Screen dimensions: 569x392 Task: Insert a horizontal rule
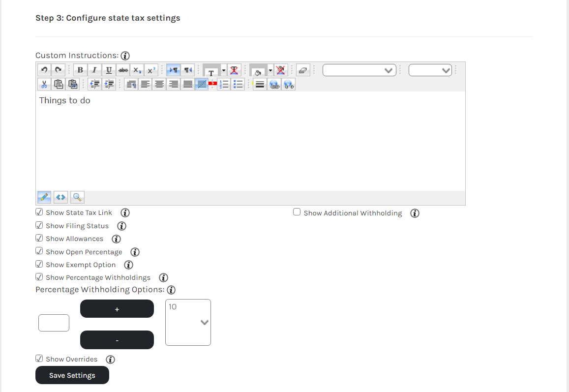[x=260, y=84]
